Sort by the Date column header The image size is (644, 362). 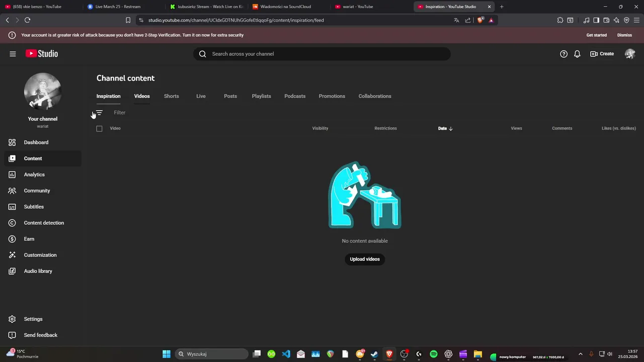click(x=445, y=128)
